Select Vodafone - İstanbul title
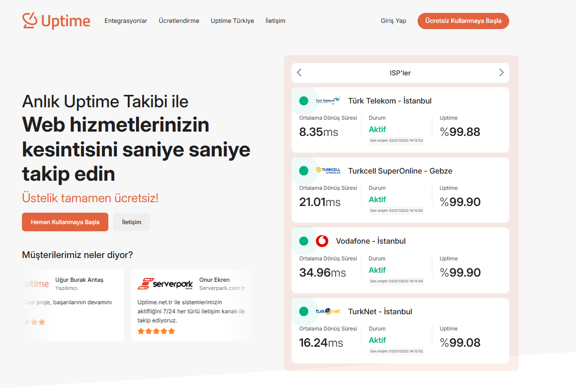 371,241
